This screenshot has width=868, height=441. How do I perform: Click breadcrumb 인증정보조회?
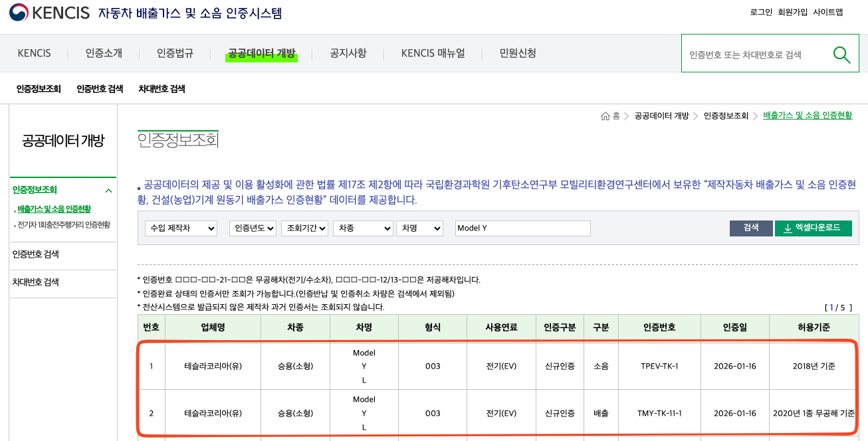coord(726,116)
